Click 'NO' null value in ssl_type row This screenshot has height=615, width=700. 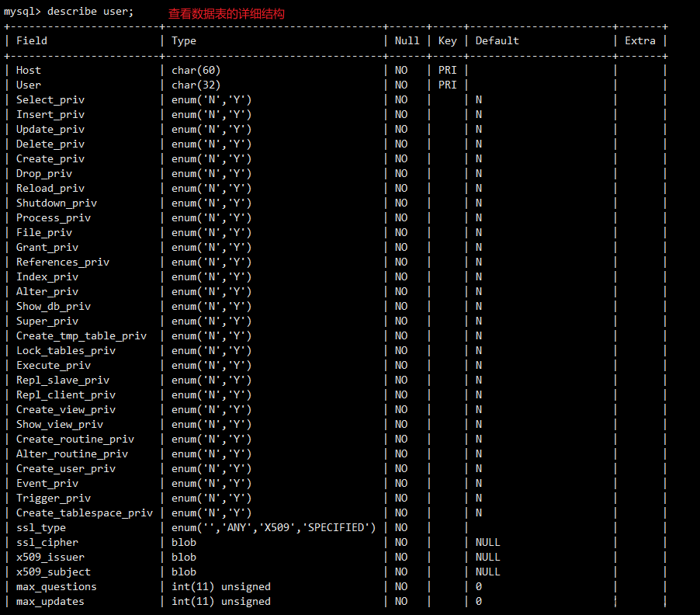coord(401,527)
